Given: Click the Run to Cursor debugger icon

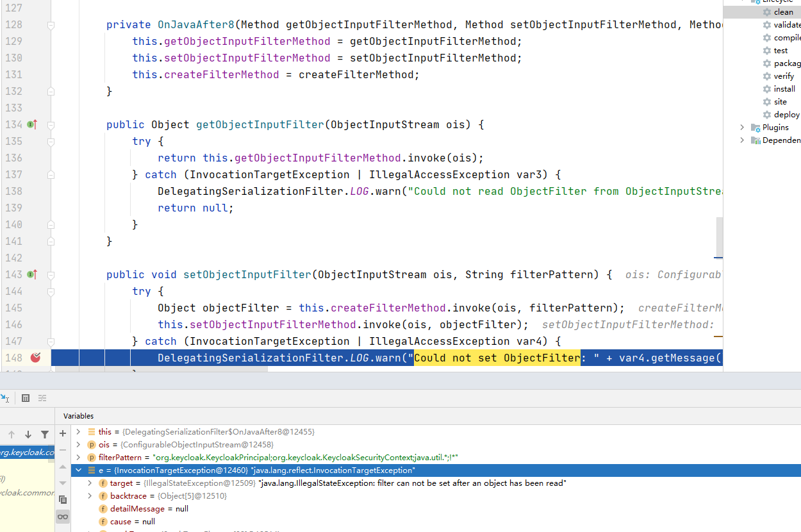Looking at the screenshot, I should (x=4, y=398).
